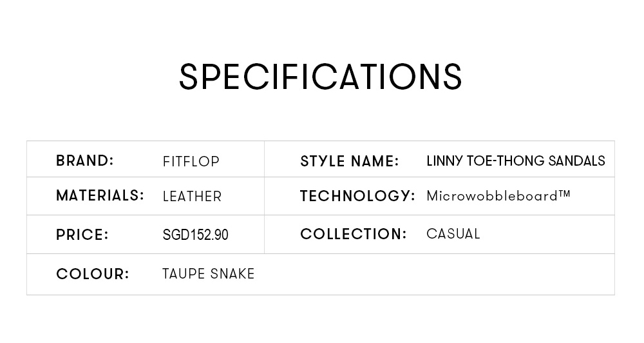Screen dimensions: 644x343
Task: Click the SPECIFICATIONS heading
Action: coord(321,77)
